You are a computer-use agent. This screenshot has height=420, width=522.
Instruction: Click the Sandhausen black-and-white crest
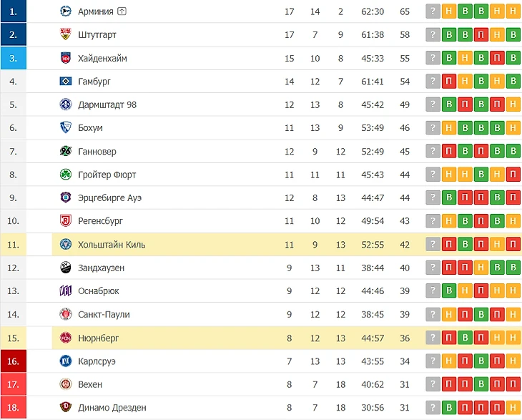pyautogui.click(x=66, y=268)
